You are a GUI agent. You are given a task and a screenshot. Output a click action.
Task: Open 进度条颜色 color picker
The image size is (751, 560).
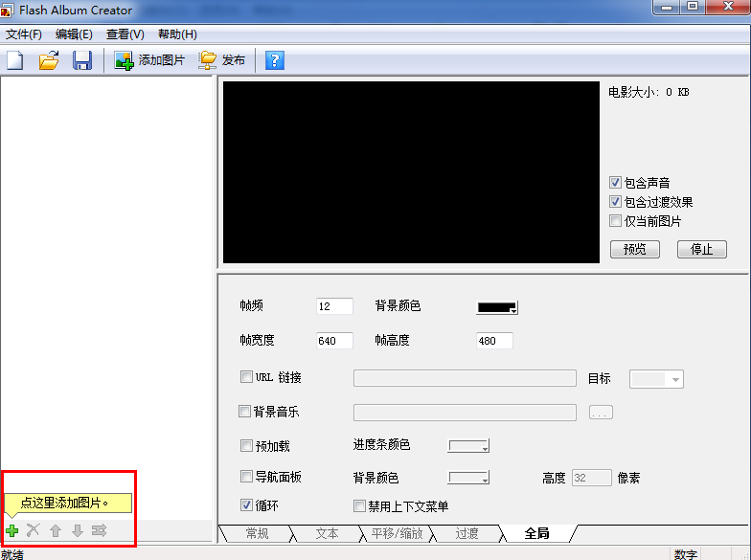[x=468, y=446]
